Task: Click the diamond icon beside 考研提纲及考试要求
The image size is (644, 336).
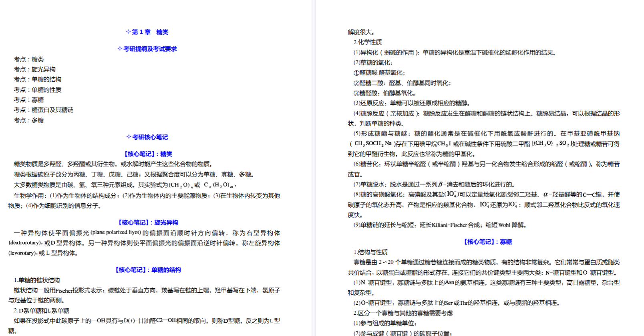Action: [120, 49]
